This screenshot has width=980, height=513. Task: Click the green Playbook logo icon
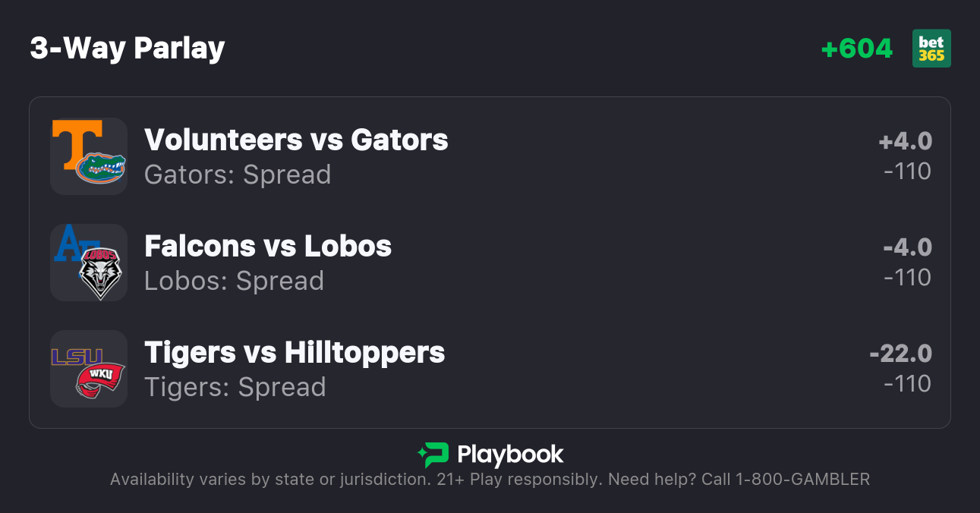[433, 455]
